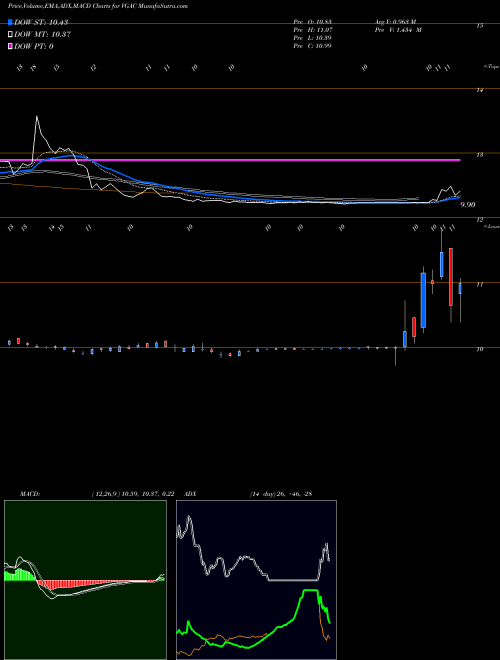
Task: Click the price spike peak in upper chart
Action: (37, 117)
